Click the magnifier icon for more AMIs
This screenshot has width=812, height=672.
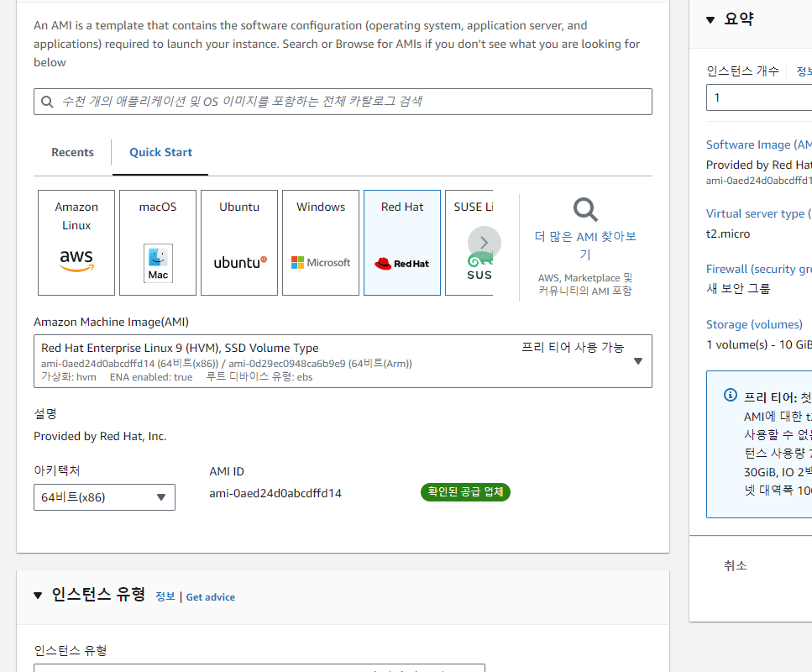(x=585, y=210)
